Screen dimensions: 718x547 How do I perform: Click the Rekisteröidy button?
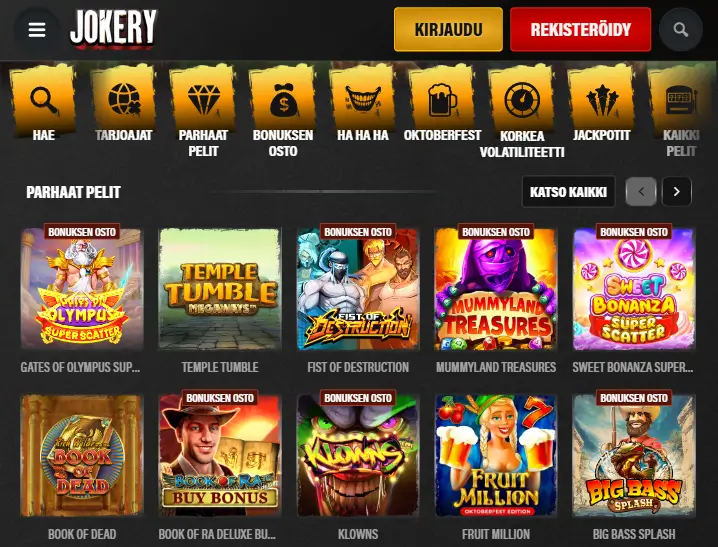tap(581, 30)
